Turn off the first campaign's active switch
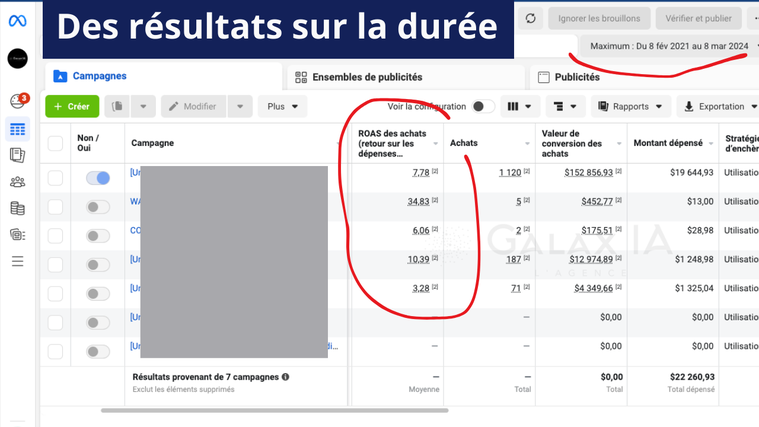 coord(98,178)
